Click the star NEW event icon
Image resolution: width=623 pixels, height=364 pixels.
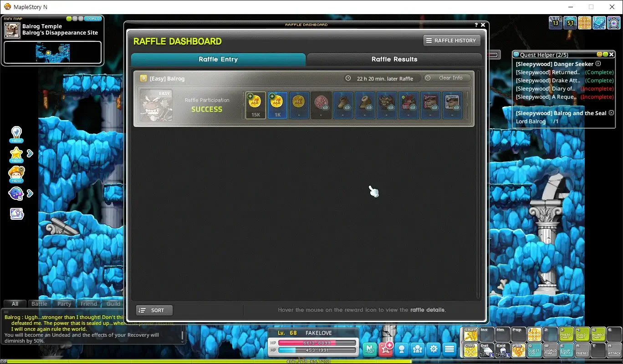pyautogui.click(x=17, y=155)
